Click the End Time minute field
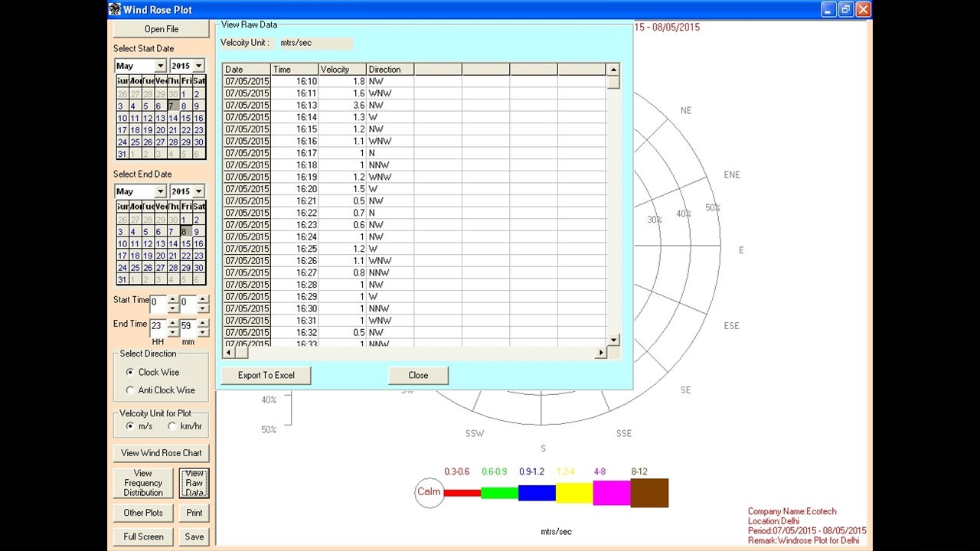The image size is (980, 551). pos(188,327)
